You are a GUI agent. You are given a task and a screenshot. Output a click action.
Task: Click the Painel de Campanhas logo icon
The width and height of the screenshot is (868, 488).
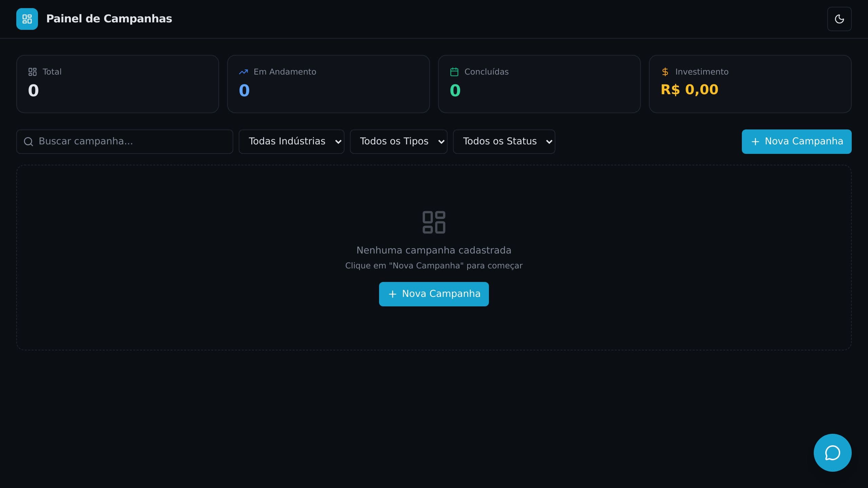click(27, 19)
